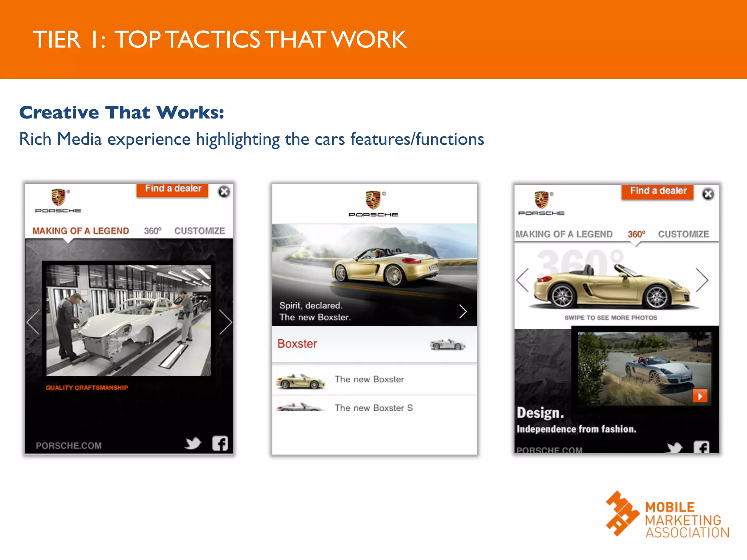This screenshot has width=747, height=560.
Task: Close the right Porsche ad with X icon
Action: click(708, 194)
